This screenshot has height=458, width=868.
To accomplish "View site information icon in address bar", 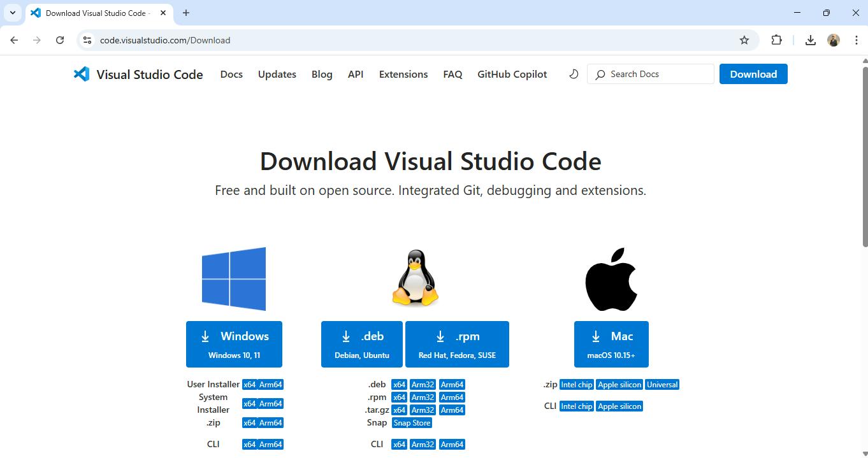I will [x=87, y=40].
